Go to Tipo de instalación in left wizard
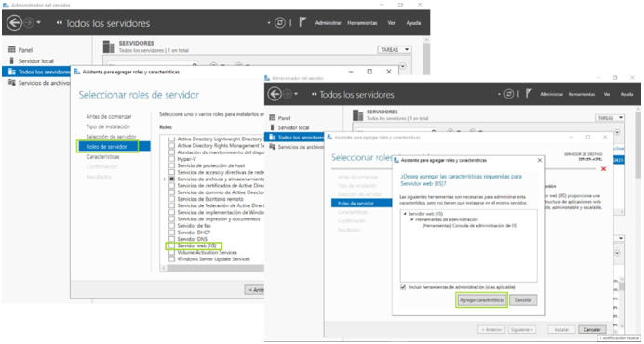644x344 pixels. (108, 126)
